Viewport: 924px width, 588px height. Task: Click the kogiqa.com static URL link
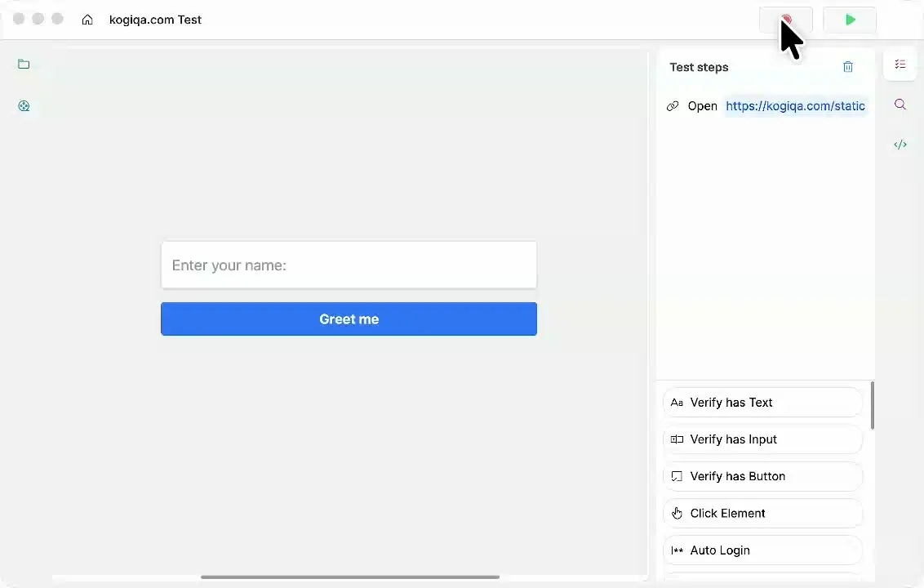tap(795, 106)
